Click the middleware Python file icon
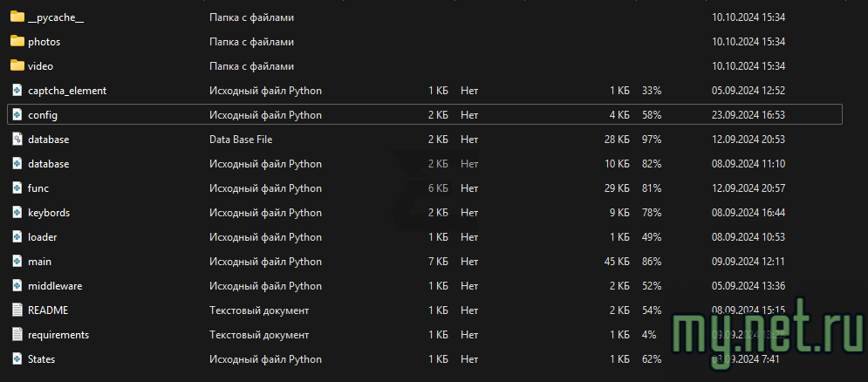 pos(17,285)
